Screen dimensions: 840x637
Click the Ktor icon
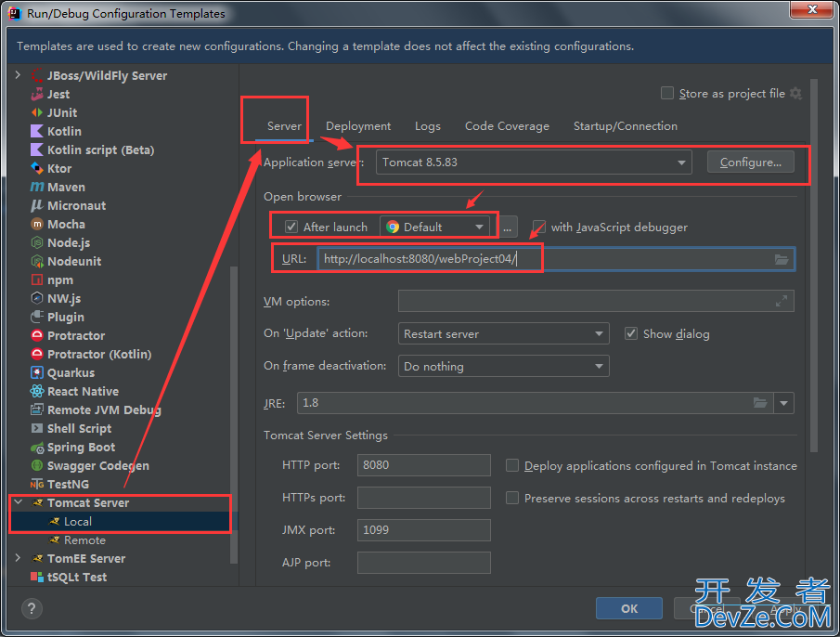coord(37,168)
